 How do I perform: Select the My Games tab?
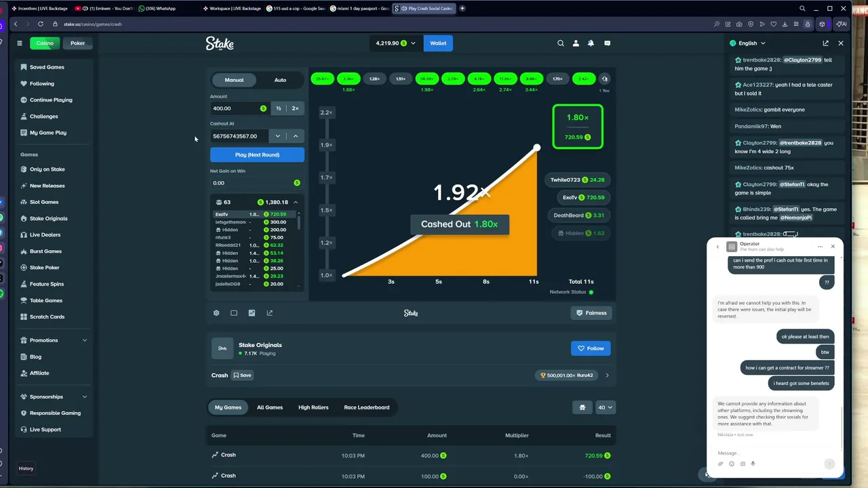point(228,407)
